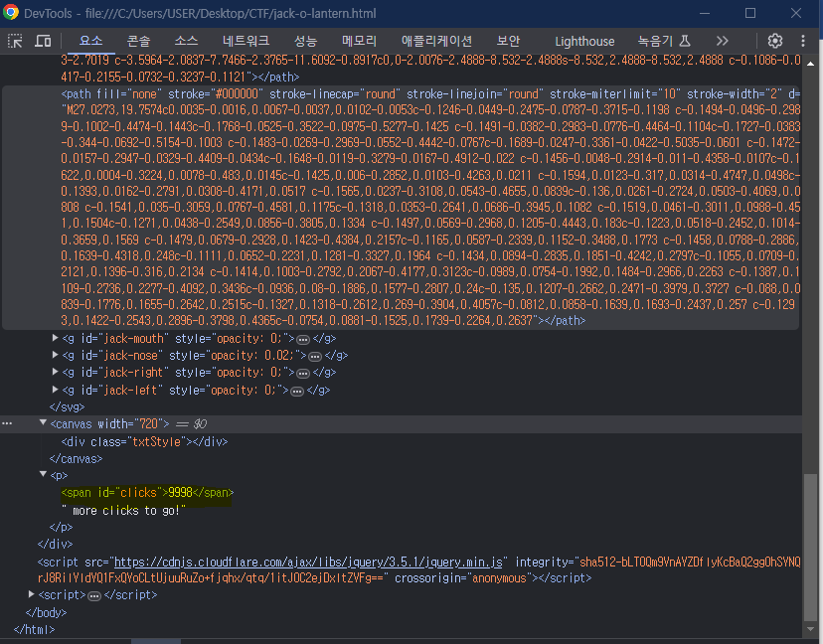Click the scrollbar down arrow
823x644 pixels.
810,628
